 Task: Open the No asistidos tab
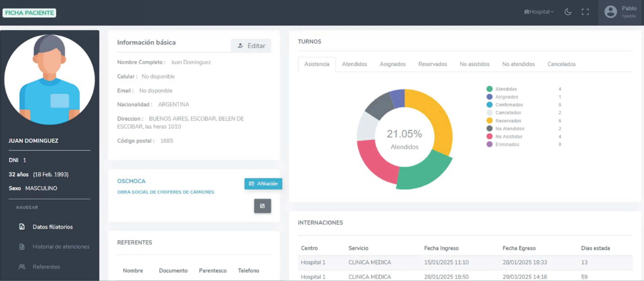click(x=474, y=64)
